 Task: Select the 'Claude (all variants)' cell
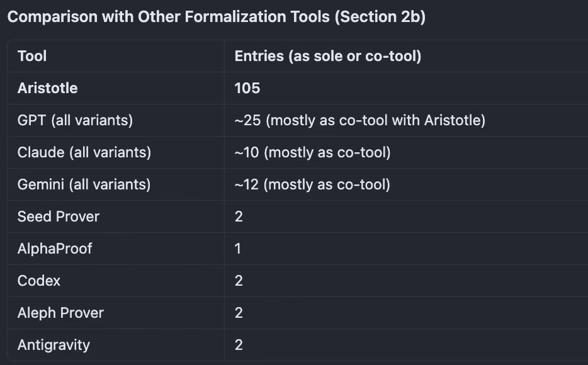tap(84, 152)
